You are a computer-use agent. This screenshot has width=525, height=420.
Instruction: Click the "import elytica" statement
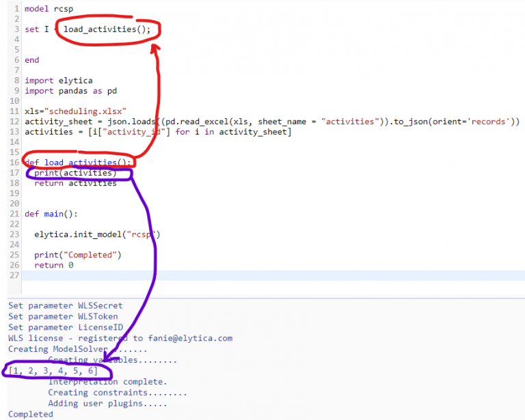tap(58, 81)
